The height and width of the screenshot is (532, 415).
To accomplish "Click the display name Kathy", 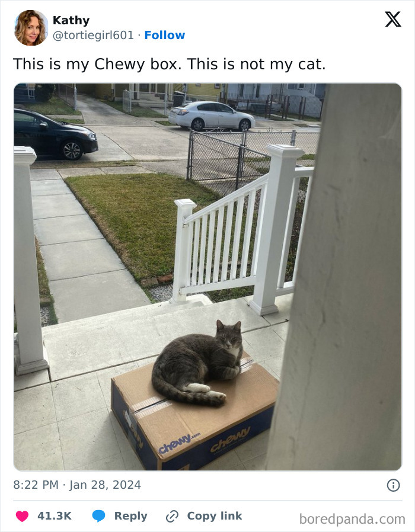I will (x=71, y=20).
